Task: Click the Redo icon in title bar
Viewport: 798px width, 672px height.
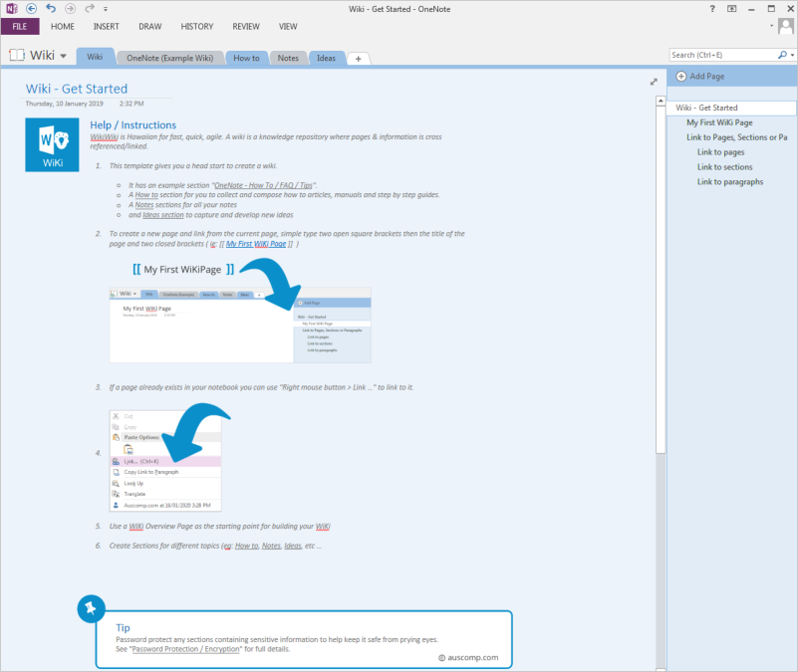Action: click(90, 9)
